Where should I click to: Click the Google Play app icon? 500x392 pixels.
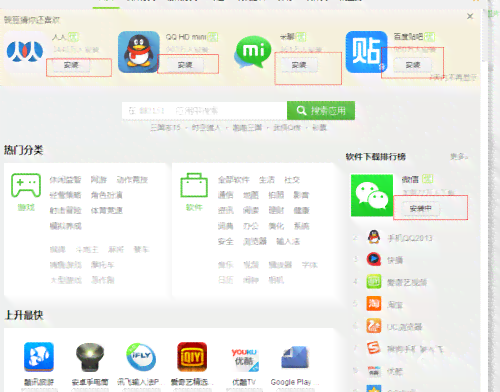pyautogui.click(x=295, y=357)
